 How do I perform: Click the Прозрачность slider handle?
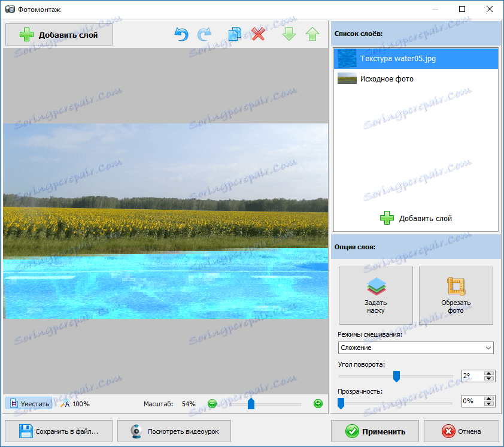341,403
